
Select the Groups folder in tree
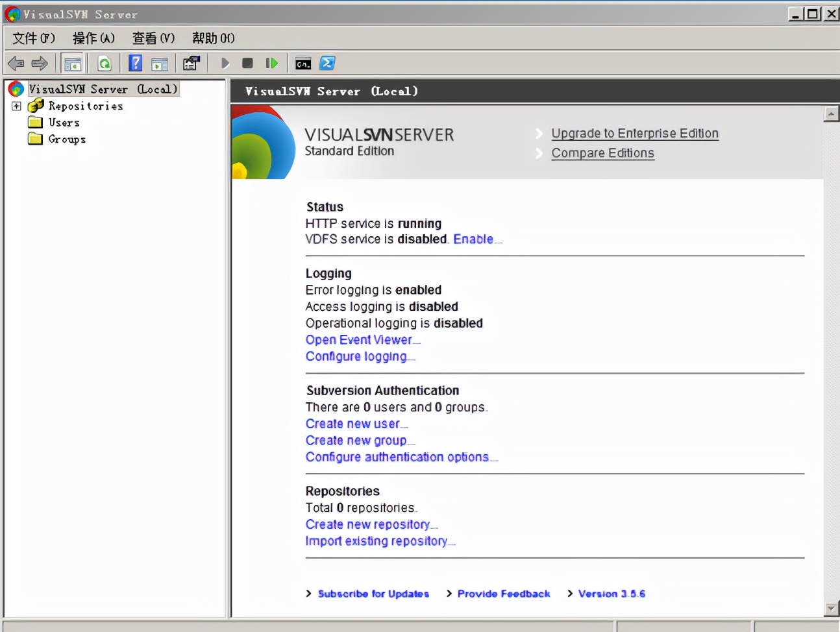click(67, 140)
